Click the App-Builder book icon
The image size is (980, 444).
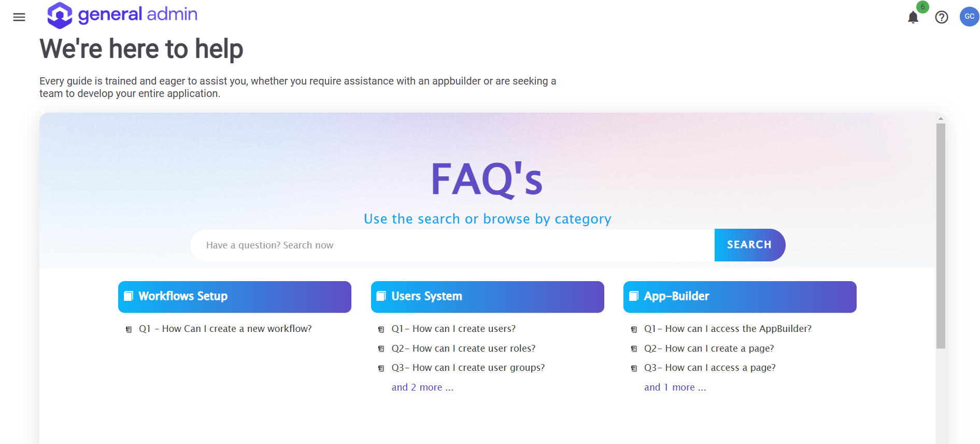tap(634, 296)
